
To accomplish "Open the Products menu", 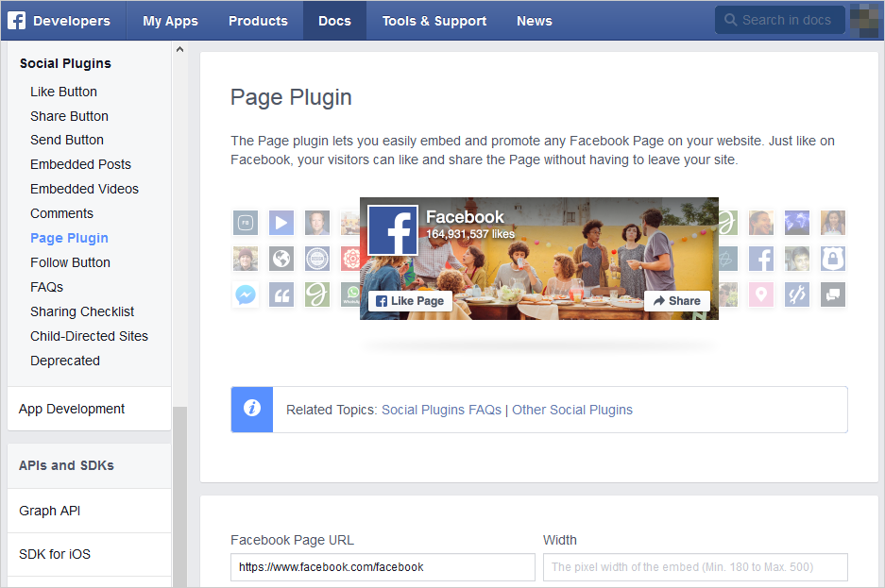I will [x=258, y=21].
